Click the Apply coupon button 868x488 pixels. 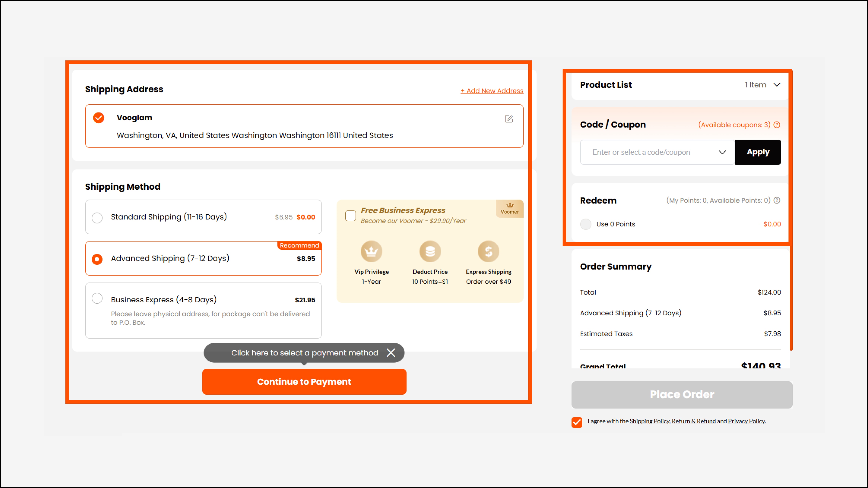pyautogui.click(x=758, y=152)
